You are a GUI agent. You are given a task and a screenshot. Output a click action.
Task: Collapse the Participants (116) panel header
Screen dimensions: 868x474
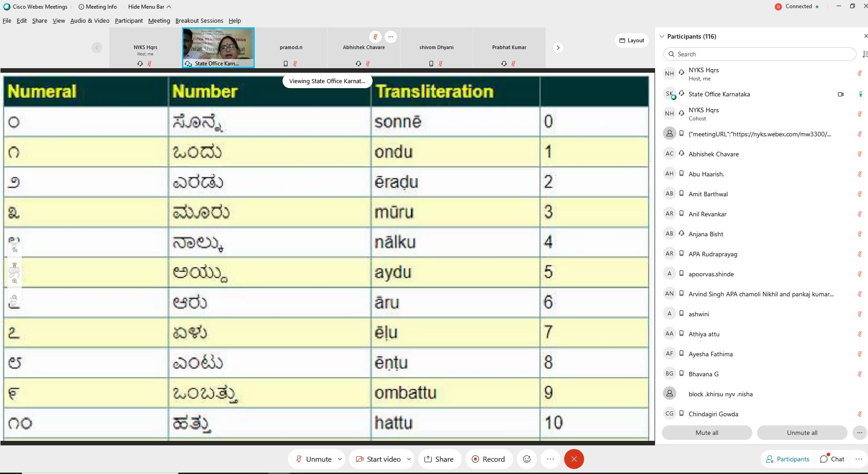(662, 36)
